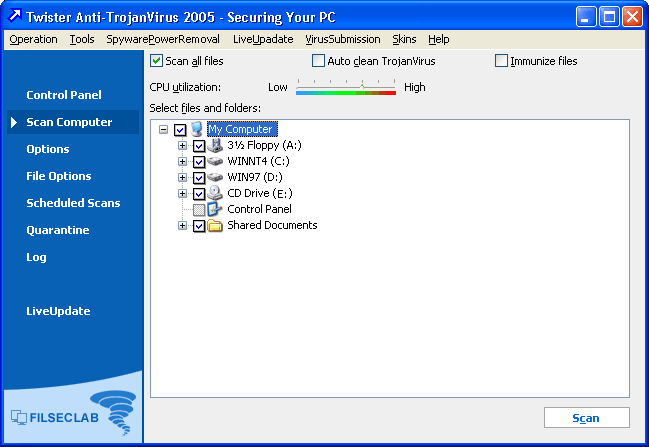Expand the WINNT4 (C:) drive node

[x=182, y=161]
